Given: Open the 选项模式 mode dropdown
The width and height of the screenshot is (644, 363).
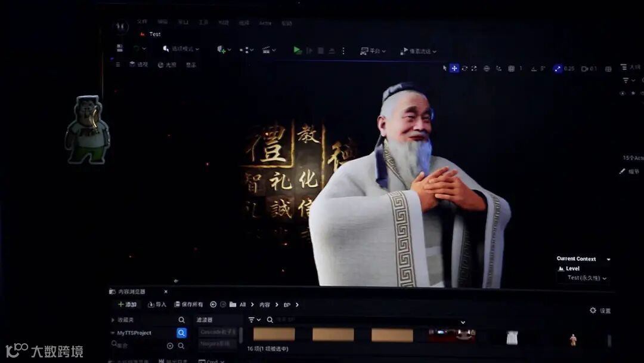Looking at the screenshot, I should point(181,49).
